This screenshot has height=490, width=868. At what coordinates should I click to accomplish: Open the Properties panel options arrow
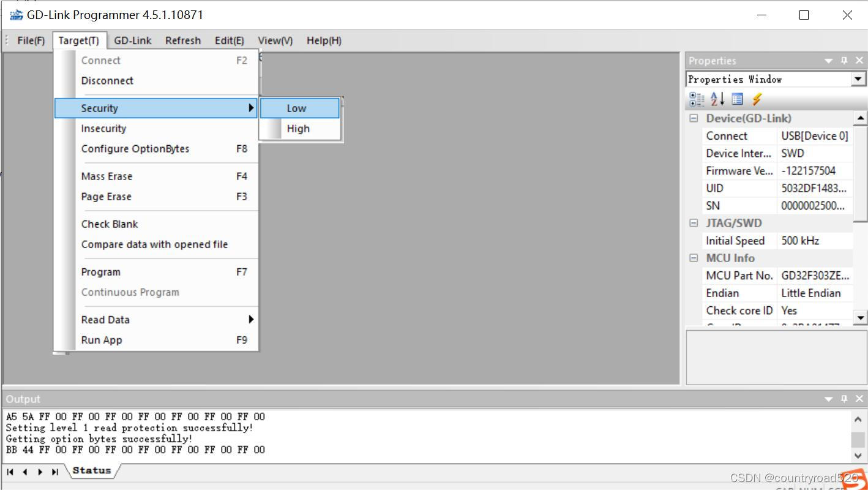829,60
